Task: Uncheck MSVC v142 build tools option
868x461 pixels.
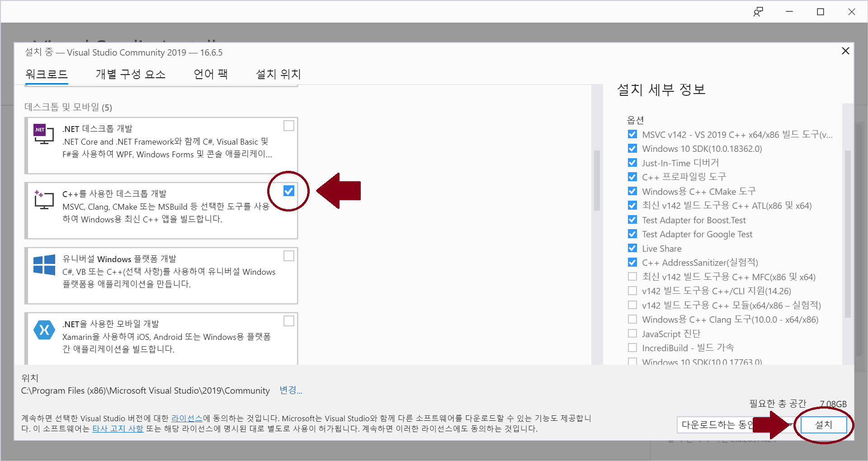Action: 632,134
